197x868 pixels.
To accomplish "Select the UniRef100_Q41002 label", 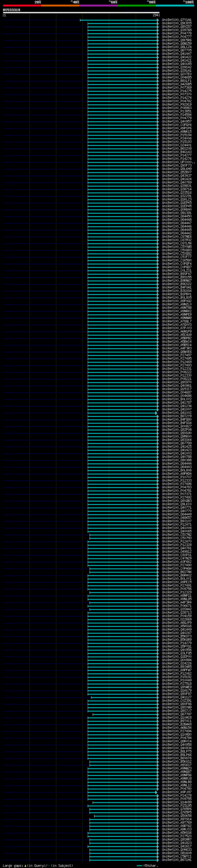I will click(176, 413).
